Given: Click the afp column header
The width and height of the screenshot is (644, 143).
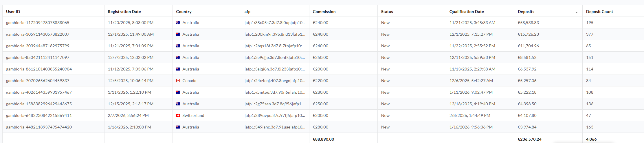Looking at the screenshot, I should (247, 12).
